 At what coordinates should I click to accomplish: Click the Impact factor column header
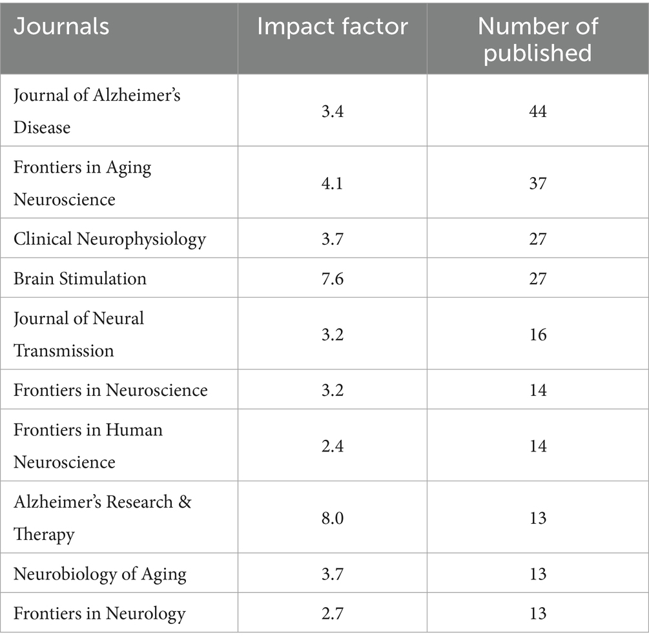point(332,27)
